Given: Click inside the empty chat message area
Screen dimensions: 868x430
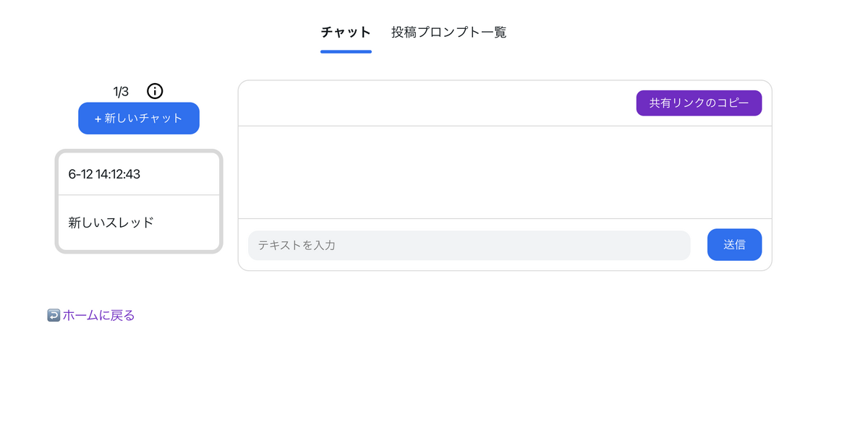Looking at the screenshot, I should [505, 172].
